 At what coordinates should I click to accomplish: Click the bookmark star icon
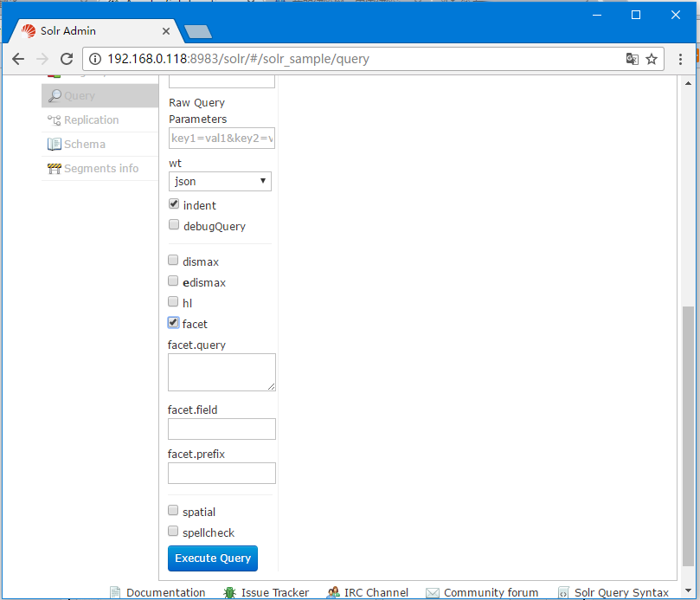(x=652, y=59)
